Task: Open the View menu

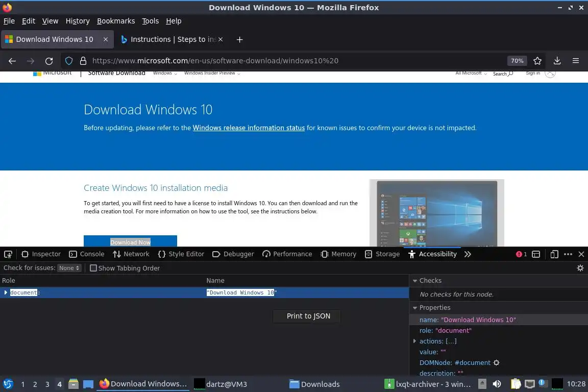Action: tap(50, 21)
